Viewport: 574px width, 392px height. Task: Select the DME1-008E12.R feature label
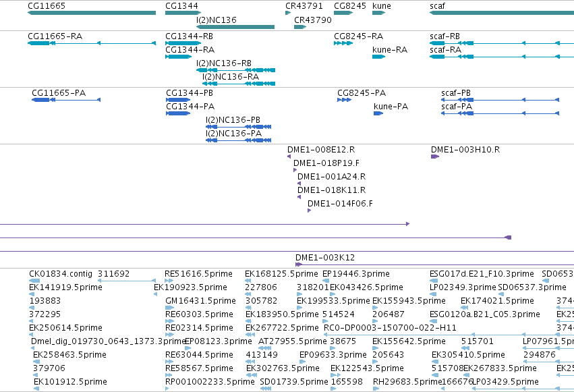[x=320, y=150]
